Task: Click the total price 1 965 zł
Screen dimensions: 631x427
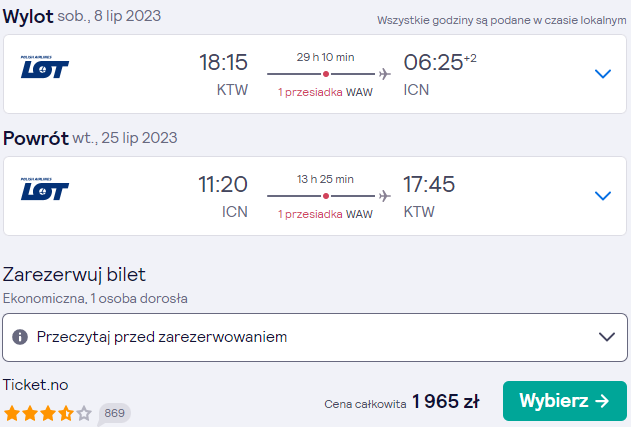Action: coord(446,401)
